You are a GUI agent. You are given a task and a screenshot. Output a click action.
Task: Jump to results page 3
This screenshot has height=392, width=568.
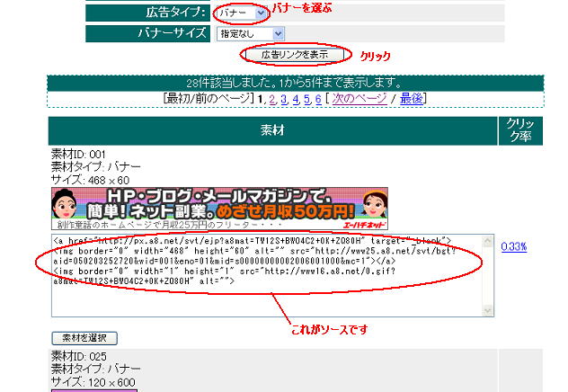click(x=283, y=98)
